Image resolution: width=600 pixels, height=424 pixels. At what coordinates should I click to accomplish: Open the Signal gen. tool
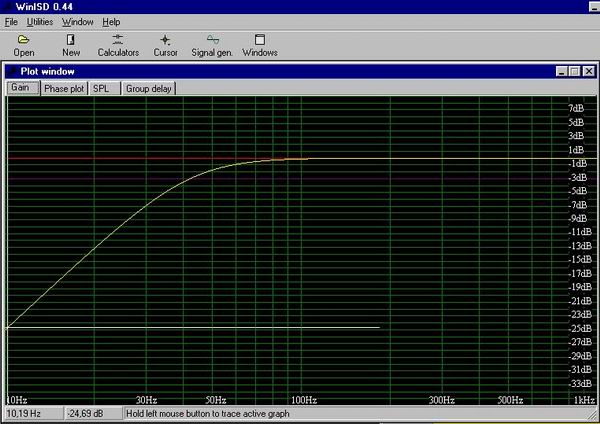[212, 46]
